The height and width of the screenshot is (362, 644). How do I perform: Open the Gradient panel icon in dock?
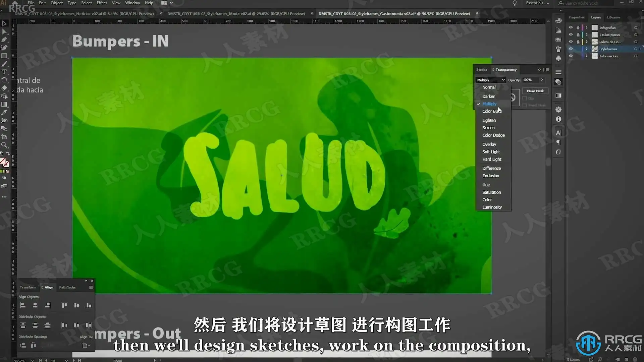pos(558,96)
